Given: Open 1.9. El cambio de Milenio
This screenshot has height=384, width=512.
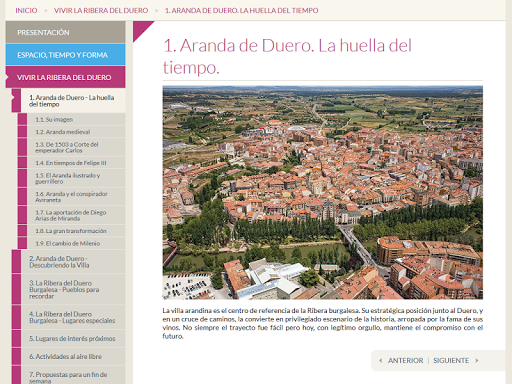Looking at the screenshot, I should 72,243.
